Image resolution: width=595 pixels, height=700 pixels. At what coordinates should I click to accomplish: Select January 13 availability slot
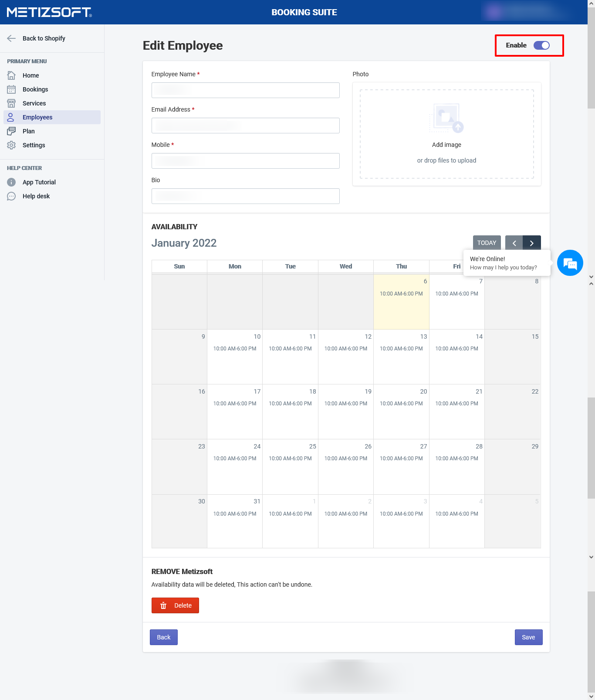point(401,349)
